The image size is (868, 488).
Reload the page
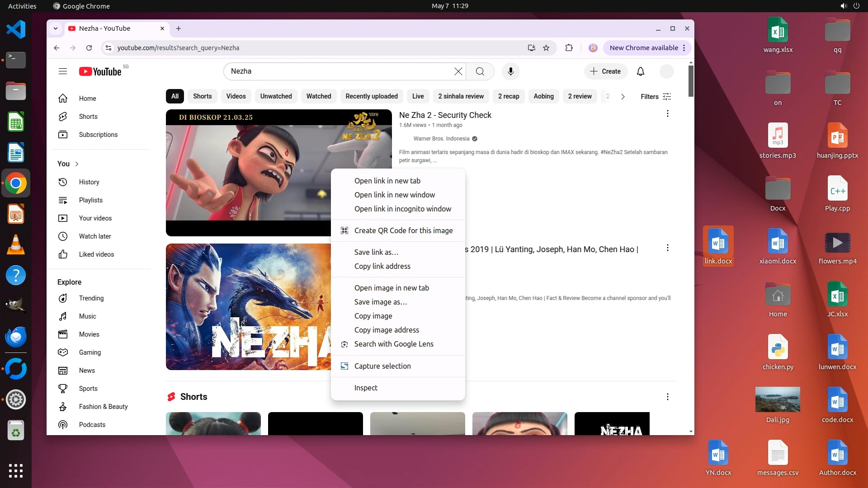coord(89,48)
